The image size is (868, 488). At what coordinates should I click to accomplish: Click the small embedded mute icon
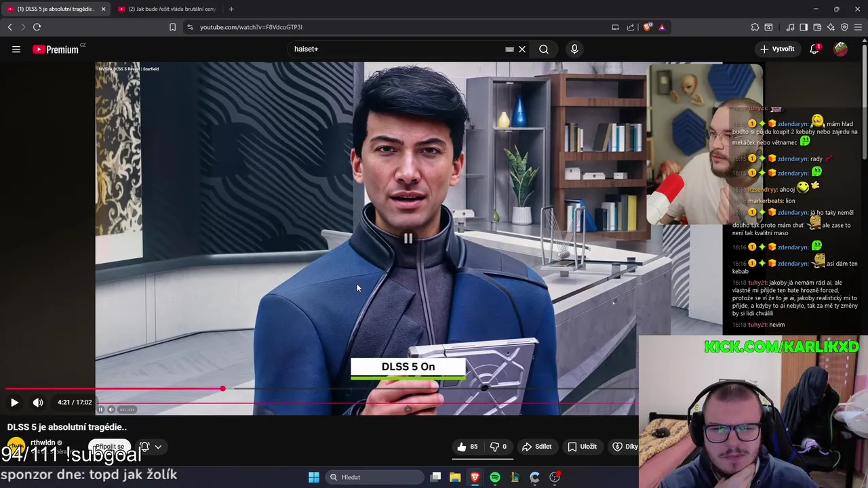(x=111, y=409)
